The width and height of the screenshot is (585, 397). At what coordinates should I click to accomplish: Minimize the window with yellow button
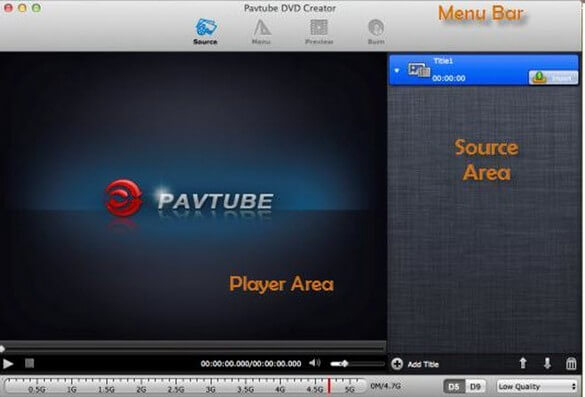[x=22, y=8]
